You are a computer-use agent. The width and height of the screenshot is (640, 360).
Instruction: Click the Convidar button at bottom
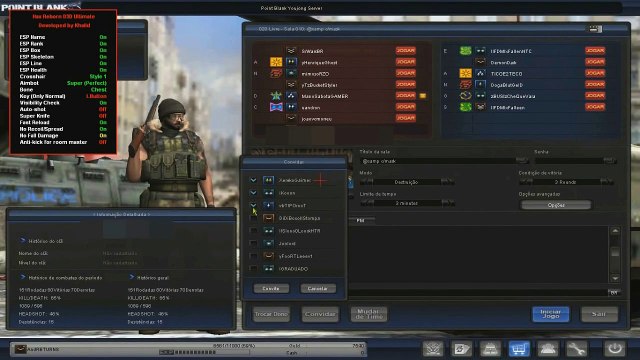point(320,314)
